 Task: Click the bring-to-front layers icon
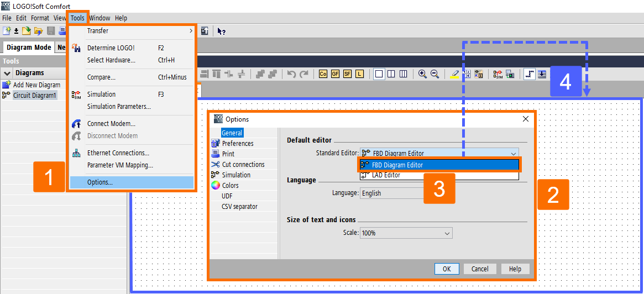[260, 74]
